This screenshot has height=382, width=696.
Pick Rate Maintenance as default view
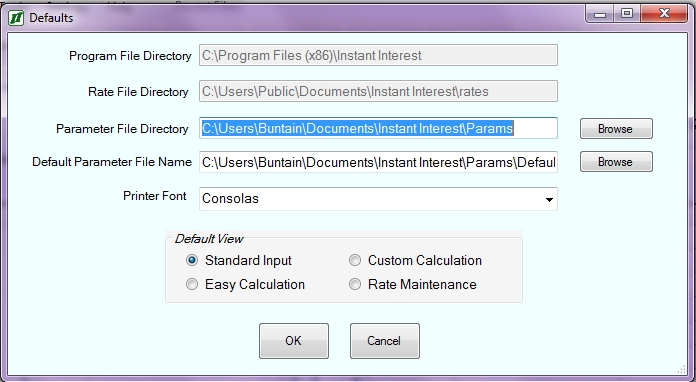pos(355,284)
